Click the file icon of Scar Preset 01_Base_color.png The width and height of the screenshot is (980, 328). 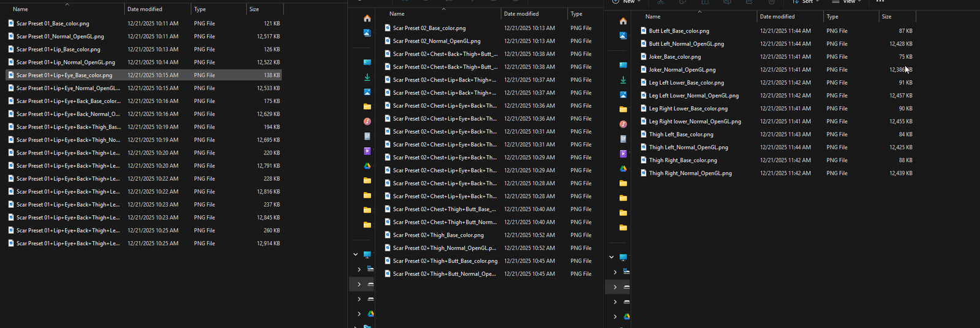coord(11,23)
